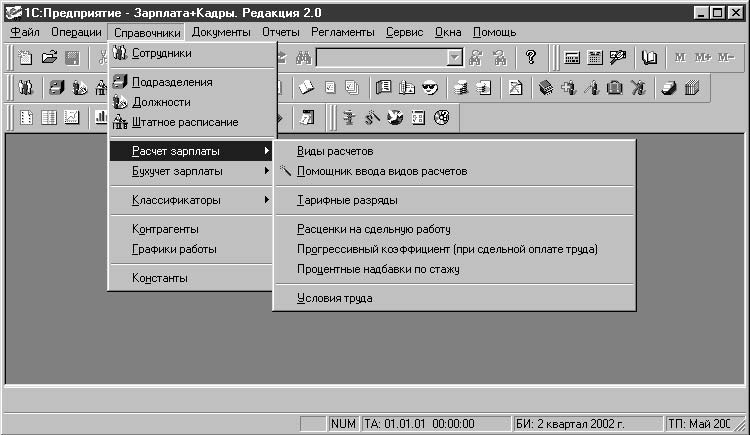This screenshot has height=435, width=750.
Task: Click the M+ memory button
Action: 703,58
